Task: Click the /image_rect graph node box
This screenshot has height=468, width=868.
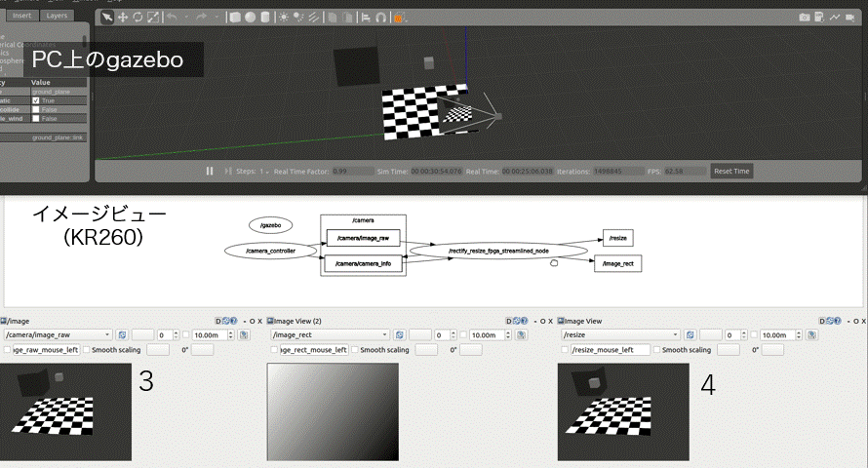Action: 617,263
